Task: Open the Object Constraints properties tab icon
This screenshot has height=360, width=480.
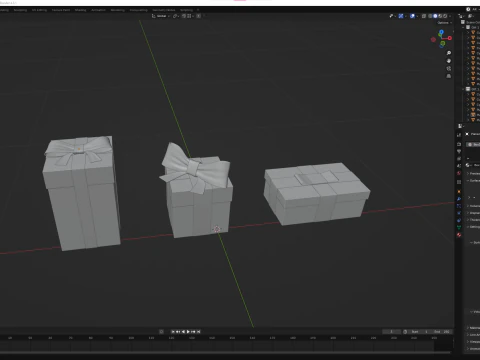Action: (x=459, y=220)
